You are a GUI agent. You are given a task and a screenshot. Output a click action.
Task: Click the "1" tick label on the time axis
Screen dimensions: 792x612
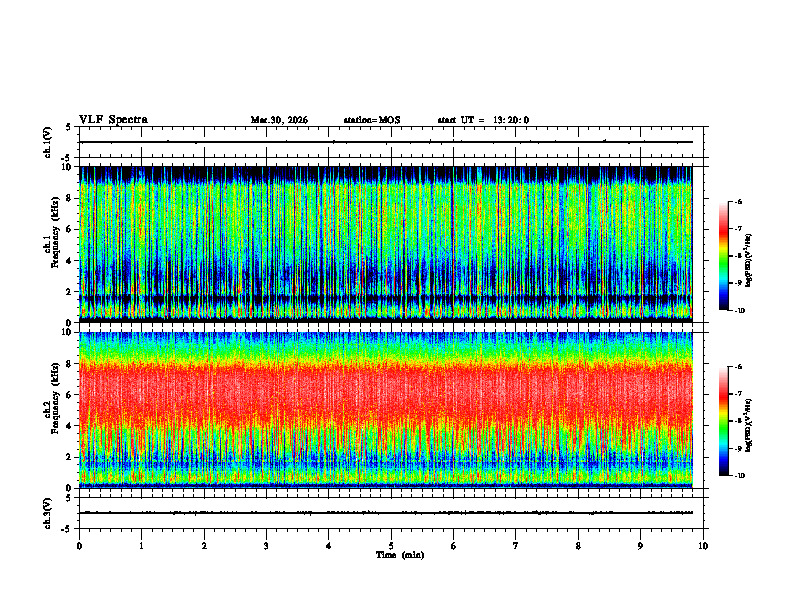[x=141, y=546]
